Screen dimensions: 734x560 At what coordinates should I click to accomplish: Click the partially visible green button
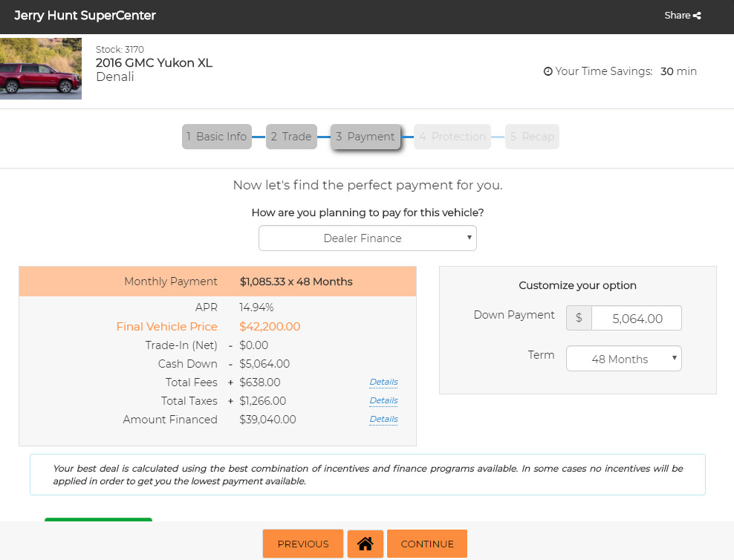tap(98, 520)
